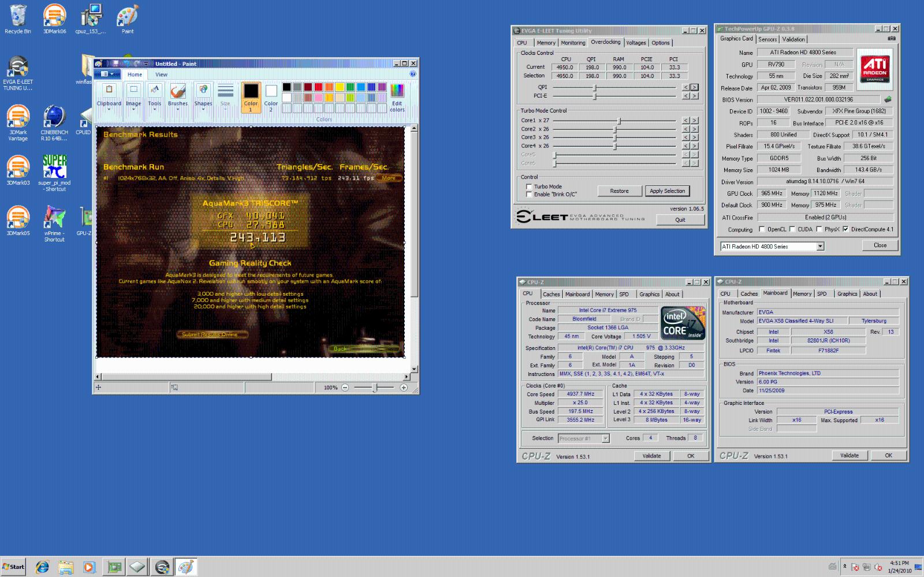This screenshot has height=577, width=924.
Task: Open the 3DMark06 desktop shortcut
Action: click(x=54, y=19)
